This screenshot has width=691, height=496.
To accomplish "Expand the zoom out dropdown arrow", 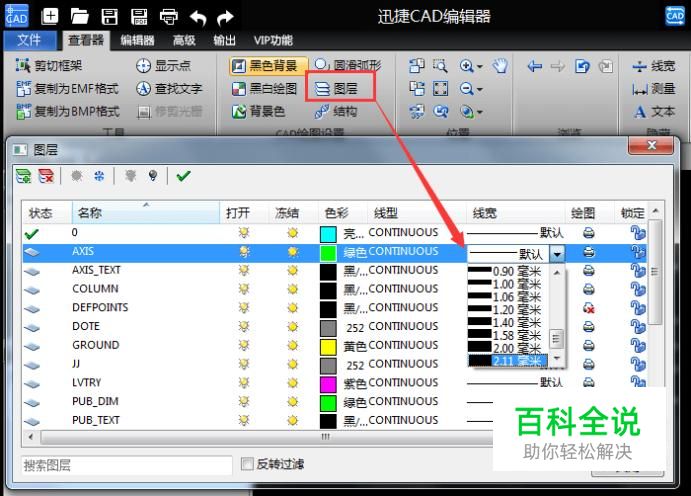I will click(480, 89).
